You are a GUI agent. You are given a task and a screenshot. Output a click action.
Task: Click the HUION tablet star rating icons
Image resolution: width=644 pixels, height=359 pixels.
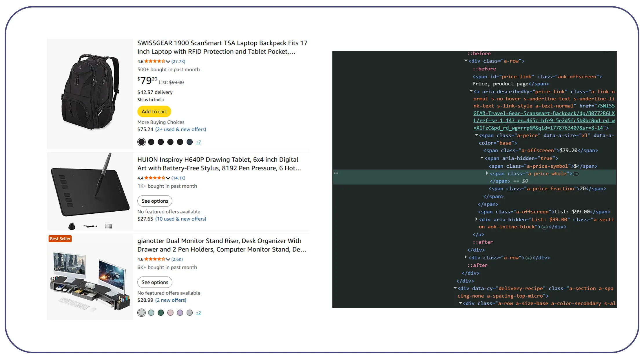point(155,178)
